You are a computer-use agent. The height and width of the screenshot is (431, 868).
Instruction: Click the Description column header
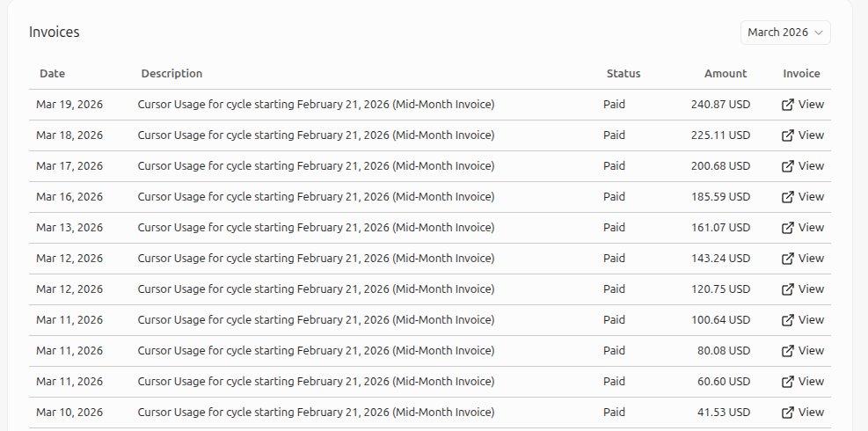pyautogui.click(x=171, y=74)
